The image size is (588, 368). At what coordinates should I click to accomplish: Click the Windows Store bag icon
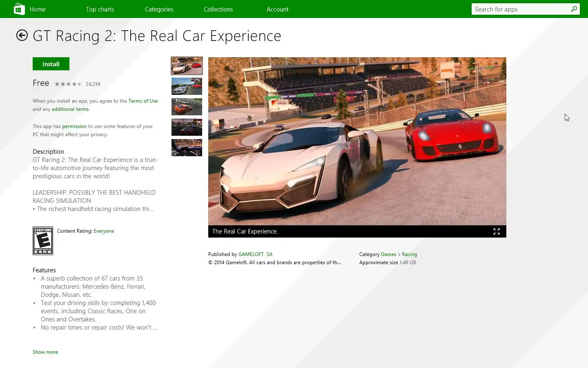[19, 9]
